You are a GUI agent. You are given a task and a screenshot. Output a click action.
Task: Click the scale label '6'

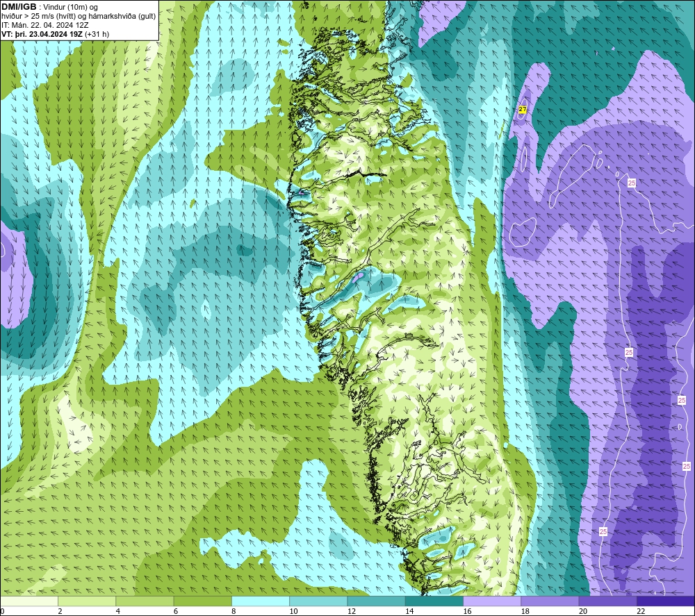pos(176,612)
